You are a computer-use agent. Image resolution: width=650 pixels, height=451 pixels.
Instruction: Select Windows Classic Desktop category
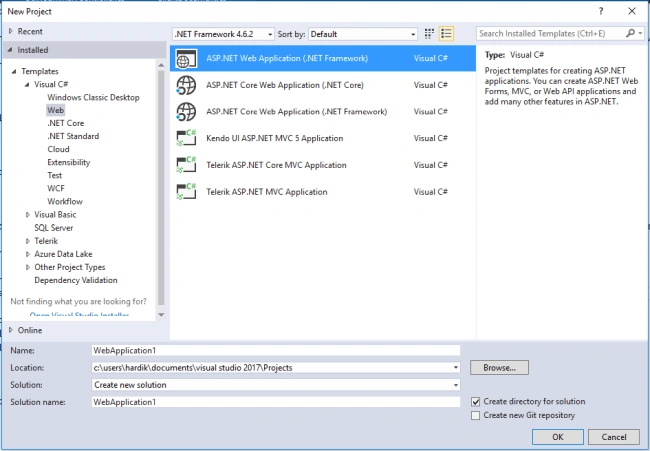click(x=93, y=97)
